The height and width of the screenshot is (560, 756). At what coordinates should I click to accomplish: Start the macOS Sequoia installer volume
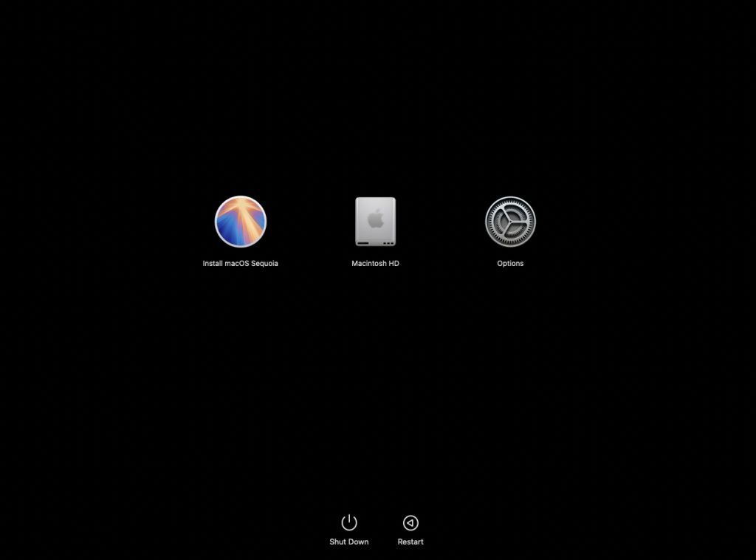(x=240, y=222)
